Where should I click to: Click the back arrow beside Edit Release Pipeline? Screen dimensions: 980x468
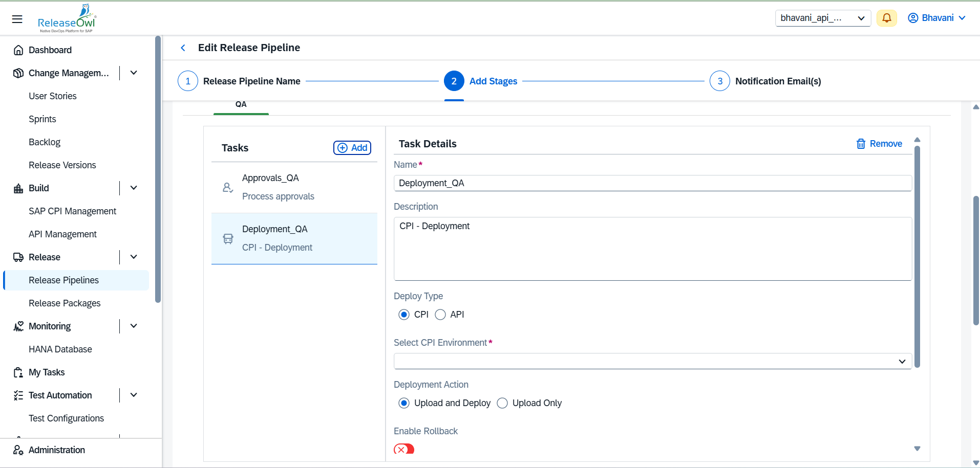point(183,48)
